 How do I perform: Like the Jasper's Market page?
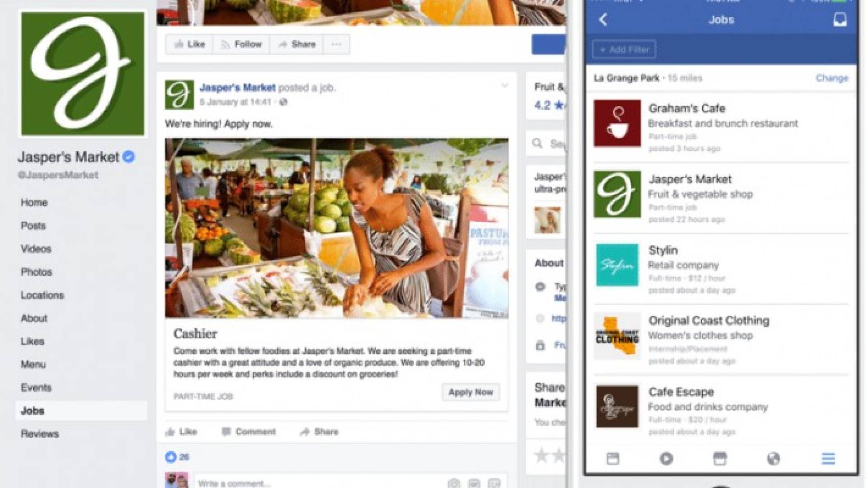coord(189,44)
